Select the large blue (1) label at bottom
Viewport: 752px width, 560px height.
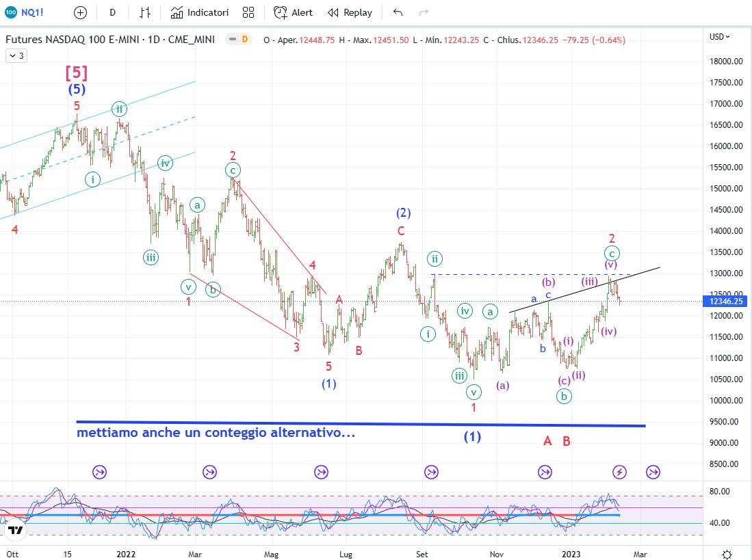click(472, 437)
